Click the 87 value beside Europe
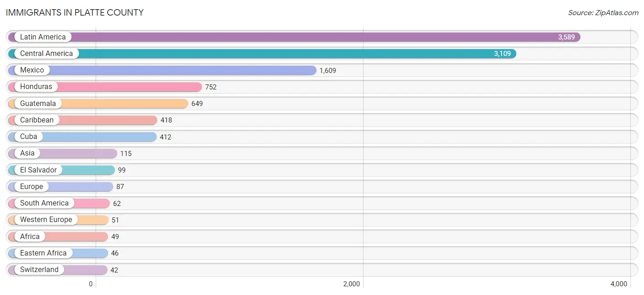Viewport: 644px width, 295px height. click(120, 187)
